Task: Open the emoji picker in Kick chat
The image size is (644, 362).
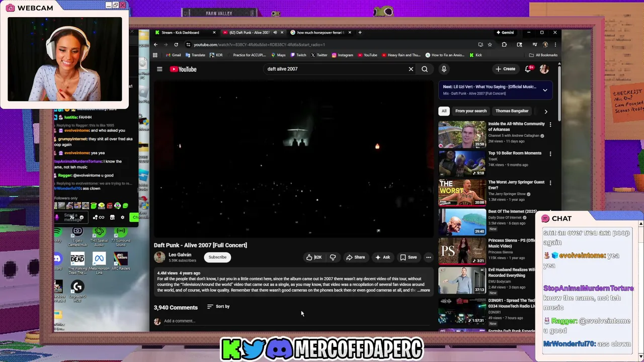Action: [82, 217]
